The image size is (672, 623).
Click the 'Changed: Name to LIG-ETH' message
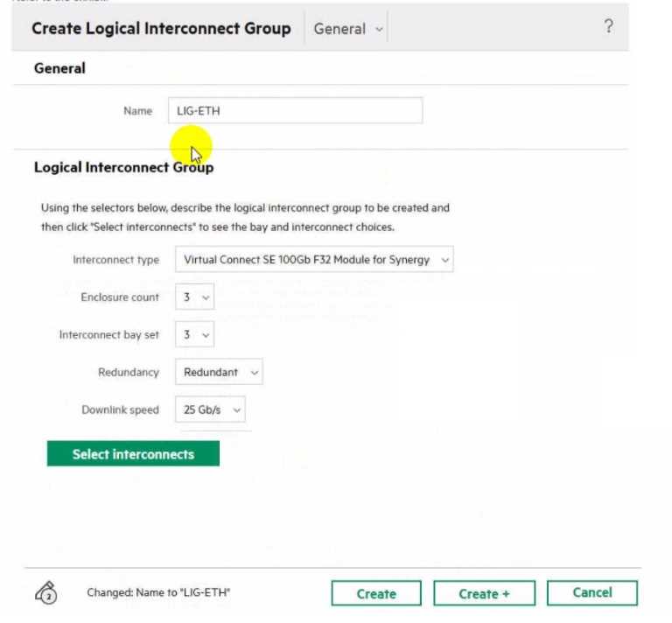click(158, 593)
